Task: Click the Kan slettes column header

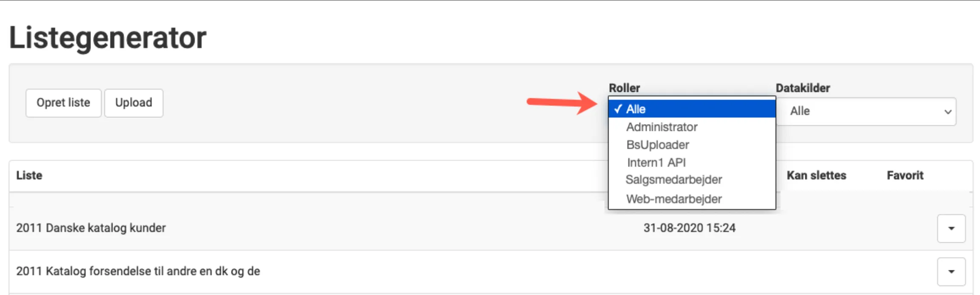Action: 816,176
